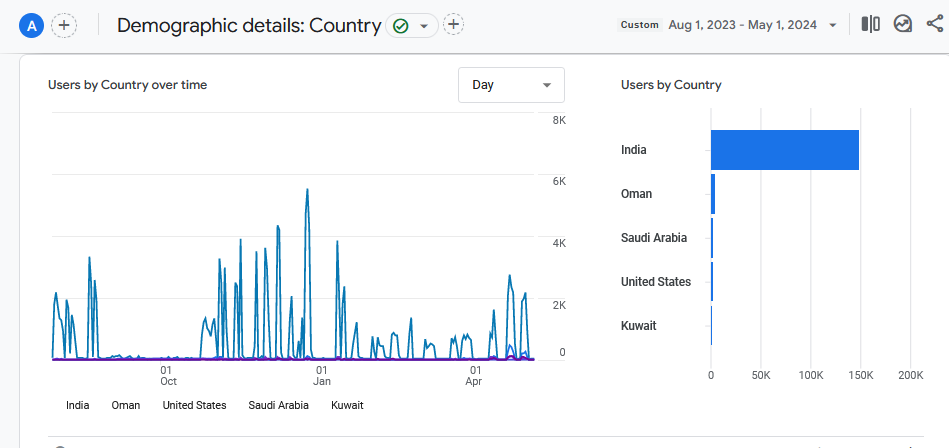
Task: Toggle Kuwait series in chart legend
Action: point(347,405)
